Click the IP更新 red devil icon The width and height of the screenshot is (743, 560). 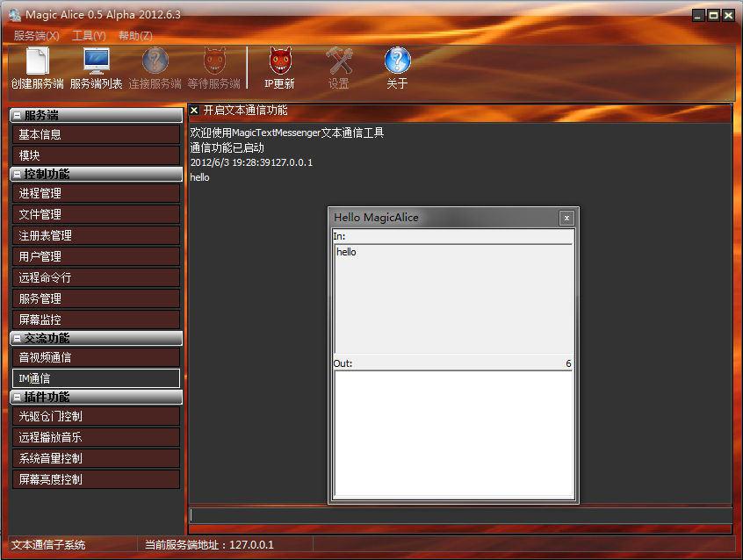tap(280, 61)
